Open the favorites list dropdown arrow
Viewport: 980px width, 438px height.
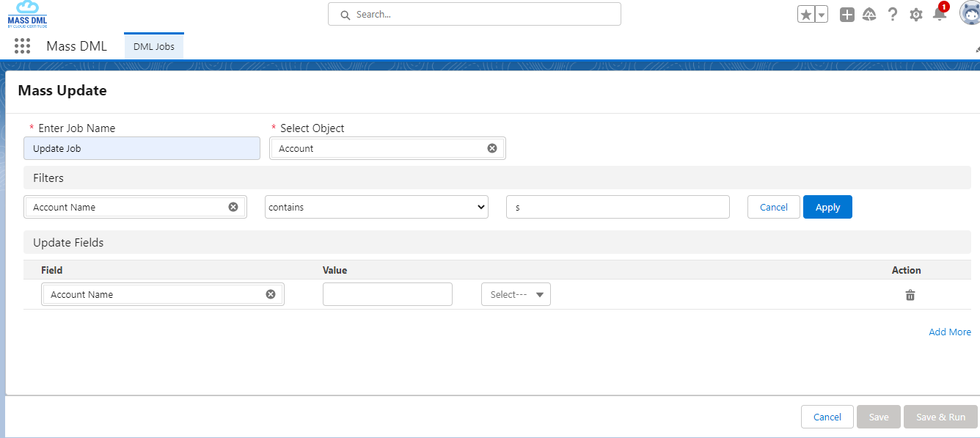point(822,15)
